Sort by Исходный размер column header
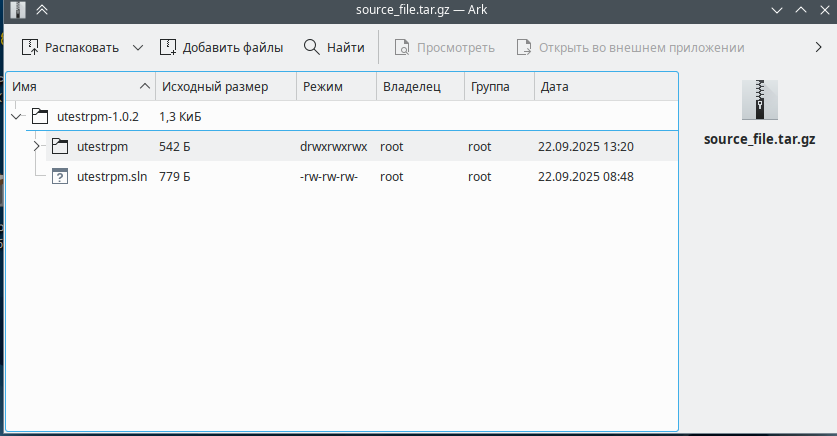The width and height of the screenshot is (837, 436). pyautogui.click(x=226, y=86)
